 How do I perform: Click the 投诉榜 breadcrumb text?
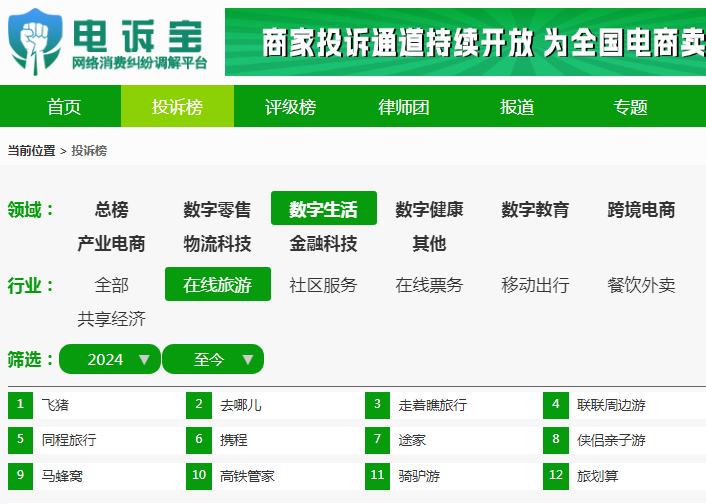pyautogui.click(x=89, y=150)
